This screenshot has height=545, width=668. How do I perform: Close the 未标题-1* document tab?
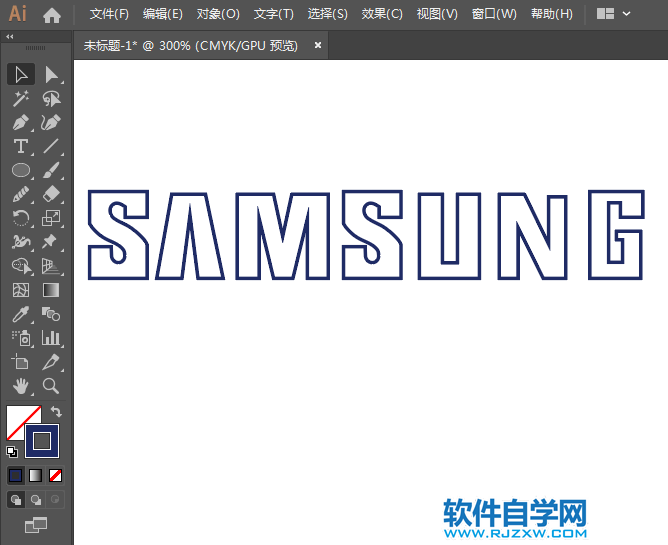(x=318, y=45)
